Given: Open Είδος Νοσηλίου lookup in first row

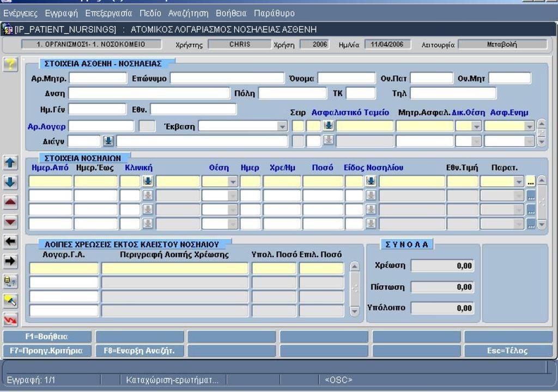Looking at the screenshot, I should point(371,181).
